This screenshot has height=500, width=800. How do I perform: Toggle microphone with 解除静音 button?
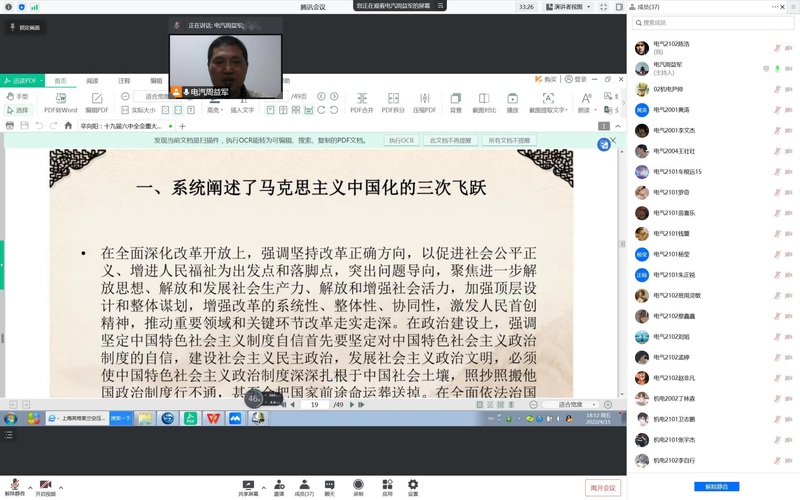tap(15, 486)
